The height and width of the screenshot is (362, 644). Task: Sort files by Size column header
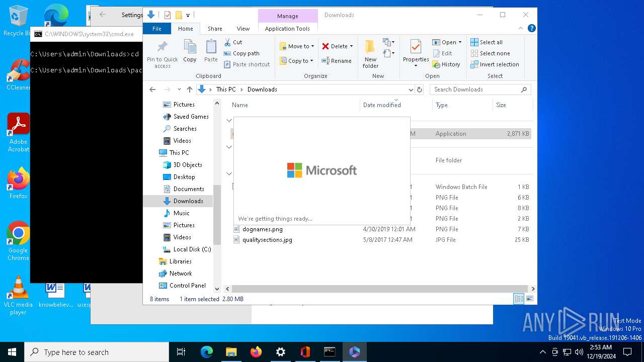512,105
